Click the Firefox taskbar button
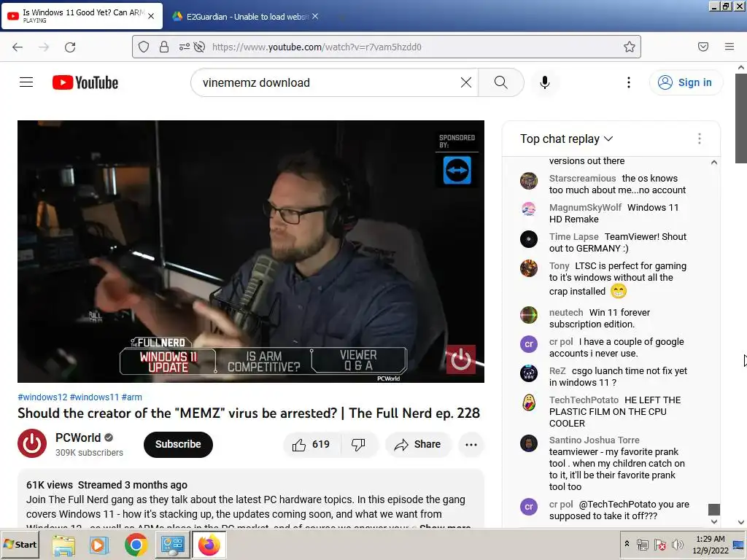The image size is (747, 560). 209,545
